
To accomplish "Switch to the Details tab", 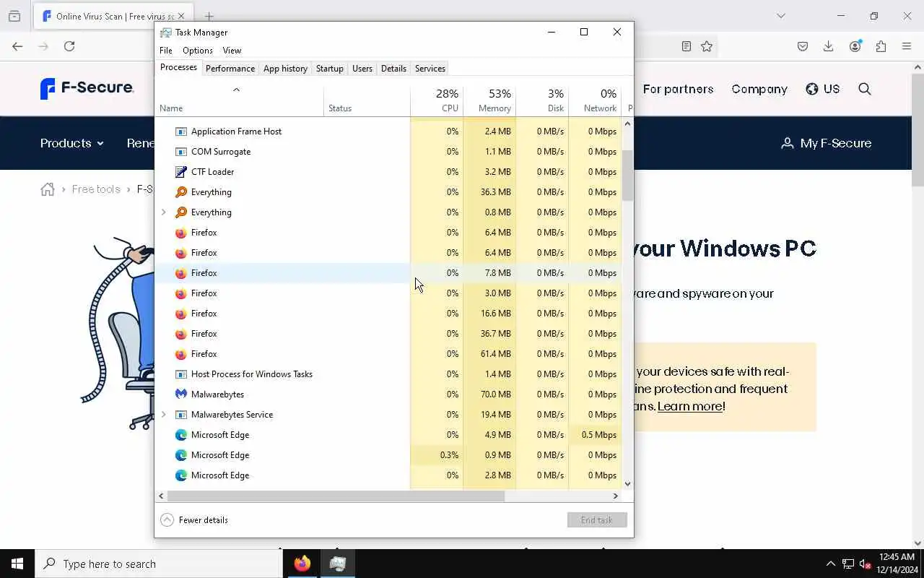I will click(x=393, y=69).
